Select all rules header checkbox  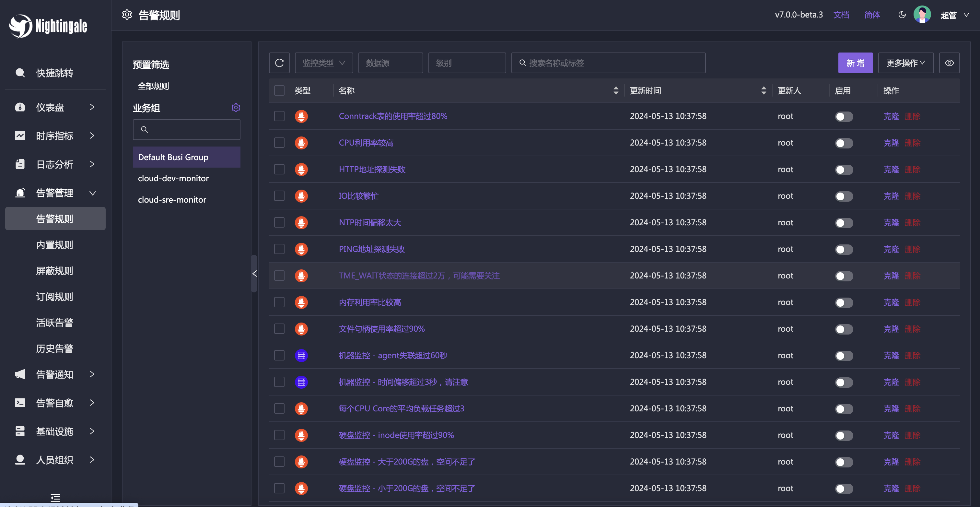pos(279,90)
